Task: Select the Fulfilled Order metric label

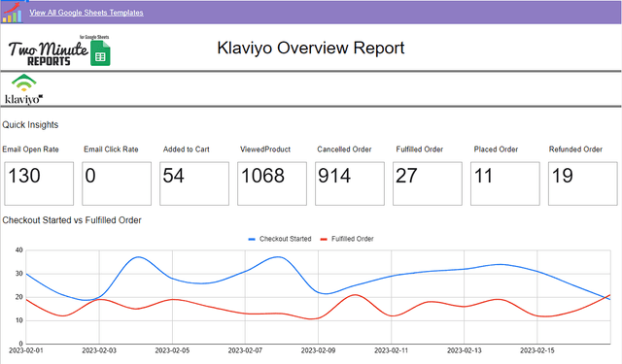Action: 419,149
